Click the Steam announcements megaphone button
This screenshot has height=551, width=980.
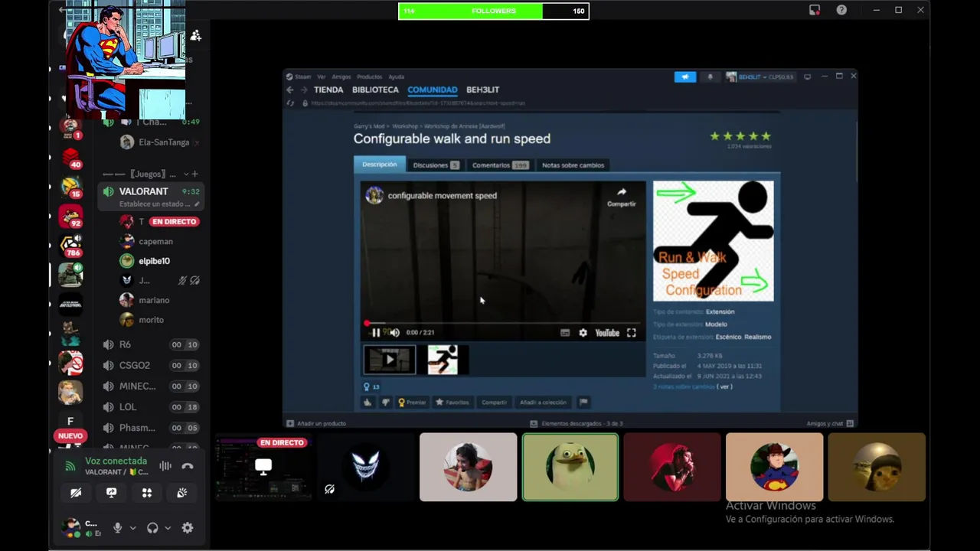(x=684, y=77)
